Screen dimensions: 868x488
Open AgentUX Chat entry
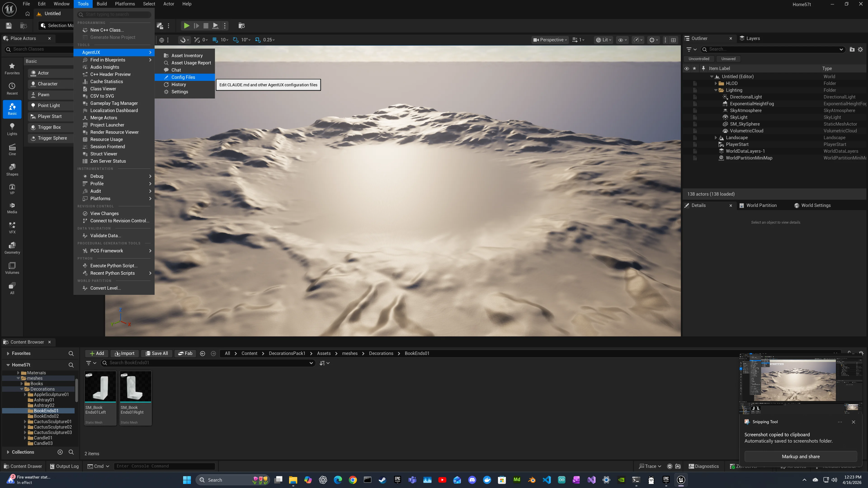click(x=185, y=70)
